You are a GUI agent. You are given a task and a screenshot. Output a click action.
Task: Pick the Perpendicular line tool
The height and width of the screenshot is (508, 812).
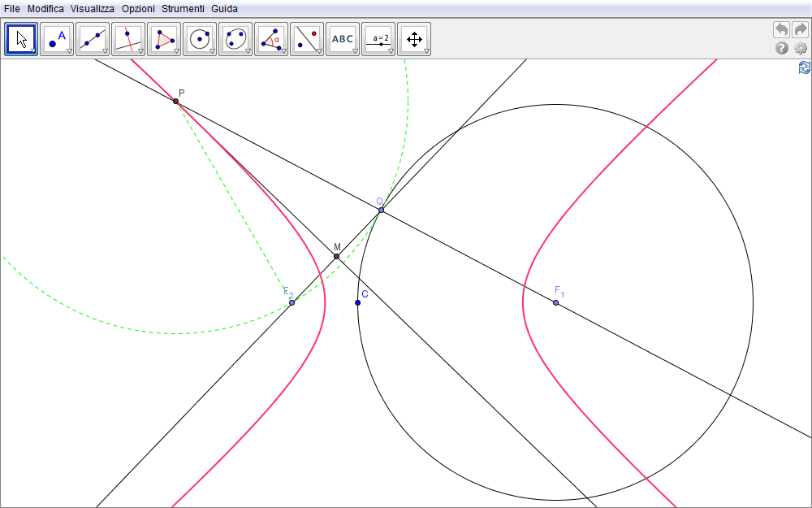pos(128,38)
